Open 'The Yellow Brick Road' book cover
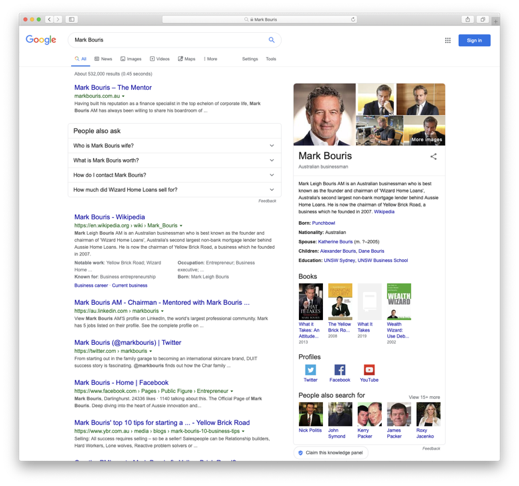 click(340, 302)
